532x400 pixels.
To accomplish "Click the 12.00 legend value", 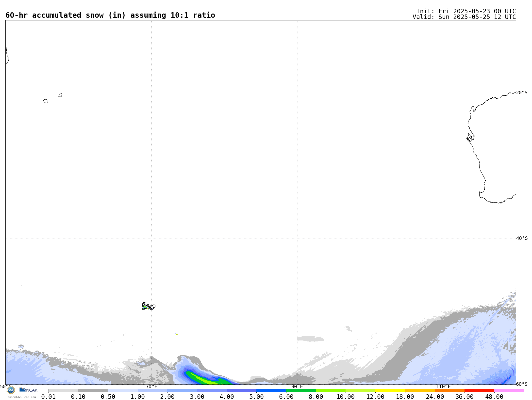I will point(375,397).
